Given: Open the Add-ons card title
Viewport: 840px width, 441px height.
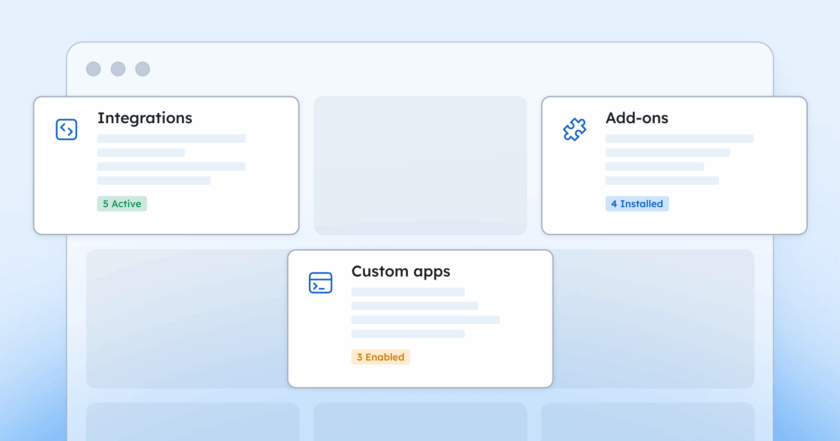Looking at the screenshot, I should [x=637, y=118].
